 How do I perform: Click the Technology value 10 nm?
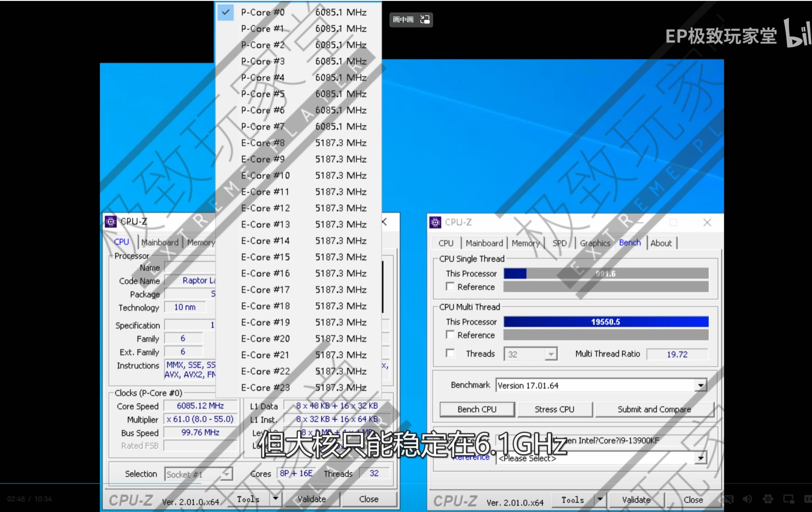pos(185,307)
